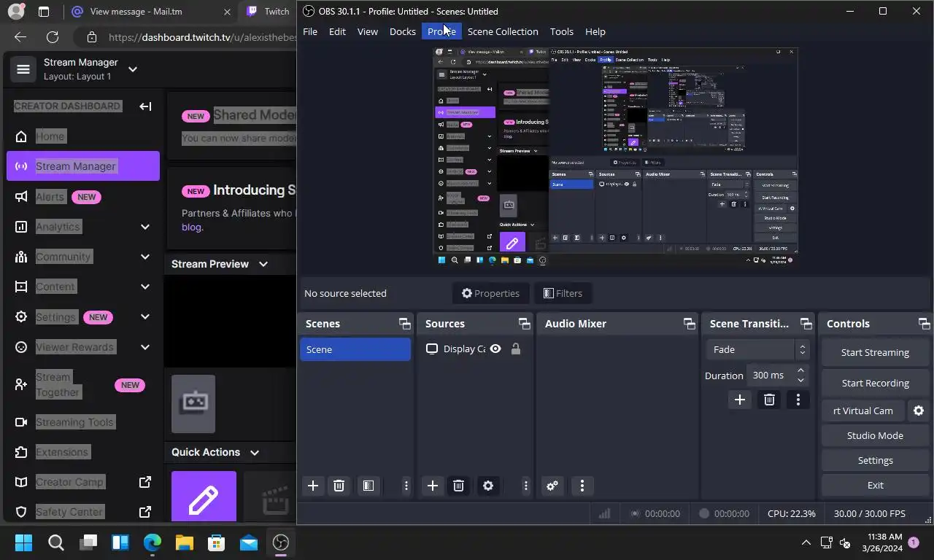934x560 pixels.
Task: Pop out the Scenes dock
Action: tap(404, 324)
